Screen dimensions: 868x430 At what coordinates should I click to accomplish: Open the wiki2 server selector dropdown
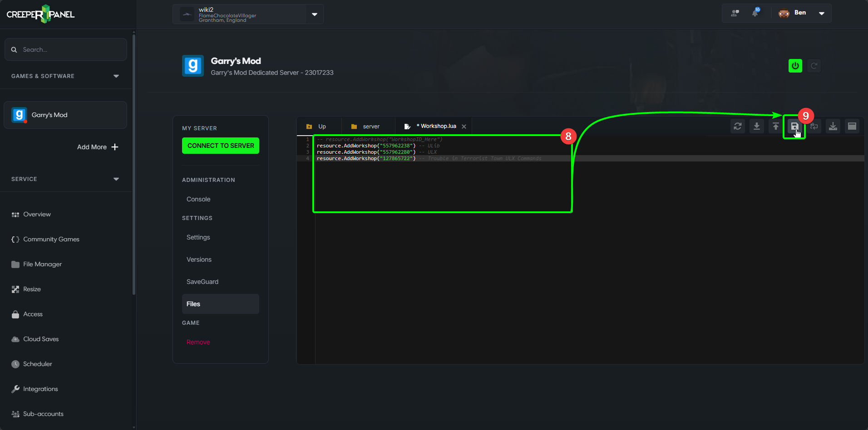[315, 15]
